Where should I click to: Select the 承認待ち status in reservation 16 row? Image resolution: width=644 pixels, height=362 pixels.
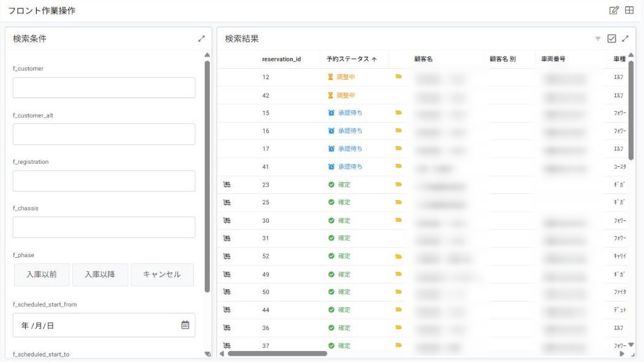[350, 131]
